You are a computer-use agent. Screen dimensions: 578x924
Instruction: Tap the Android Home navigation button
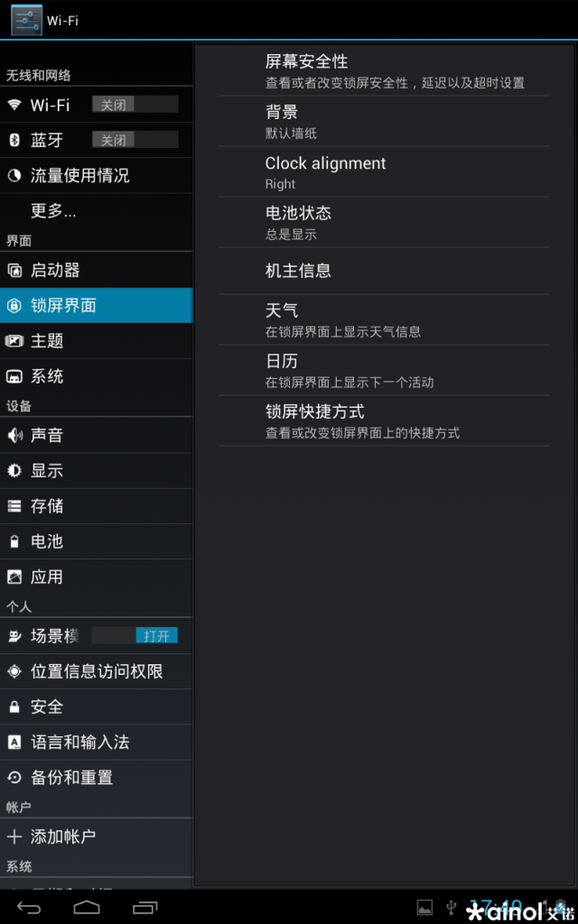(x=87, y=907)
